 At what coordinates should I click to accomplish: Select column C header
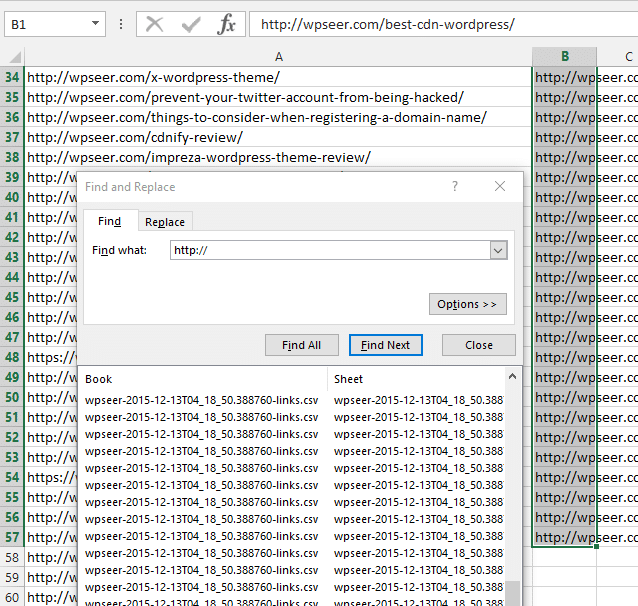(x=618, y=57)
